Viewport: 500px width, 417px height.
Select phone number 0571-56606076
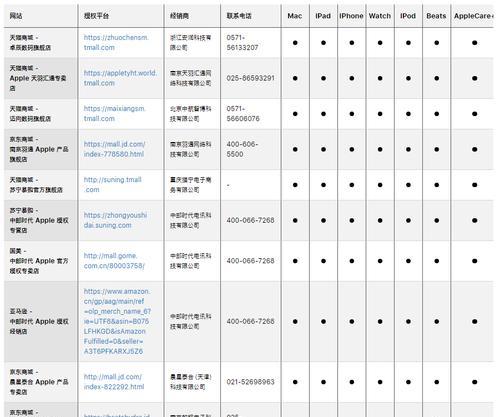click(x=243, y=114)
